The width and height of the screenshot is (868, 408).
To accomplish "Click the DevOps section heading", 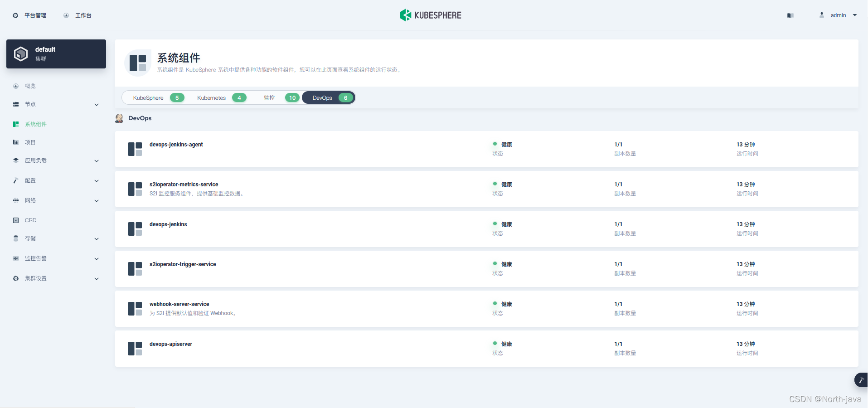I will pos(140,118).
